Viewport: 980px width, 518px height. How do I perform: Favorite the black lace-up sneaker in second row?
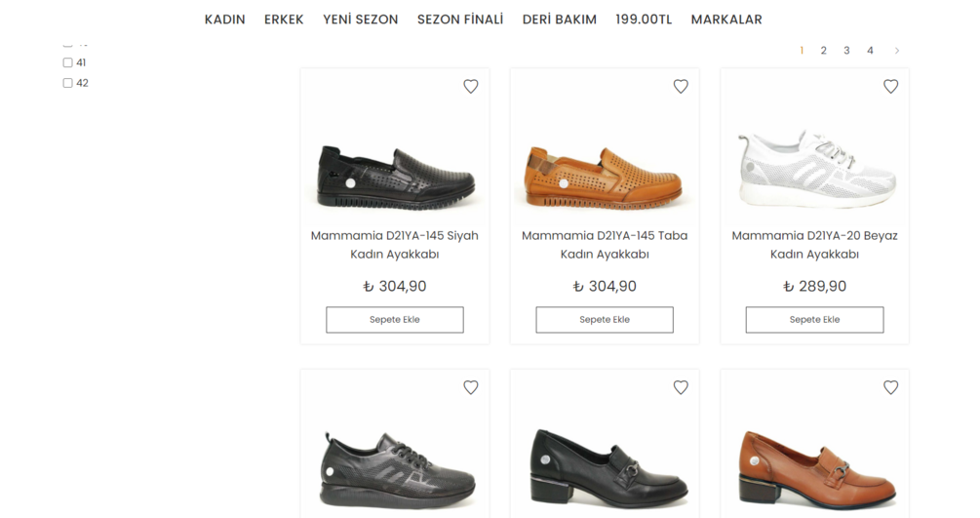point(471,387)
